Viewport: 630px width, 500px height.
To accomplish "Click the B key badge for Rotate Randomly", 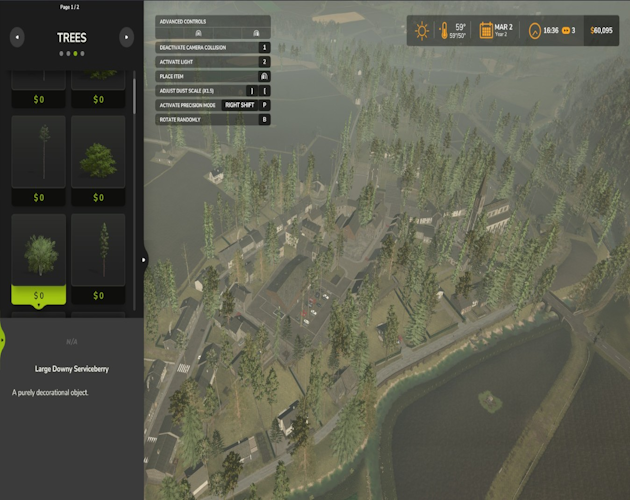I will [x=264, y=120].
